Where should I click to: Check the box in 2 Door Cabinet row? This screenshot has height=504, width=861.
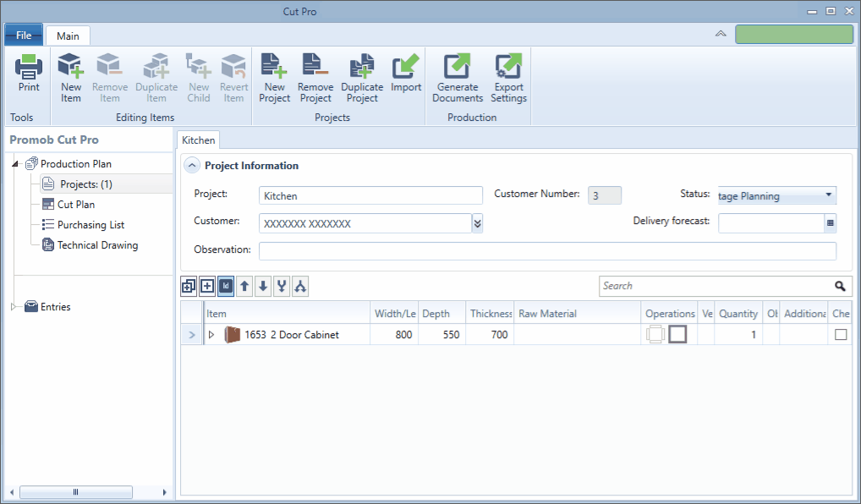coord(841,335)
